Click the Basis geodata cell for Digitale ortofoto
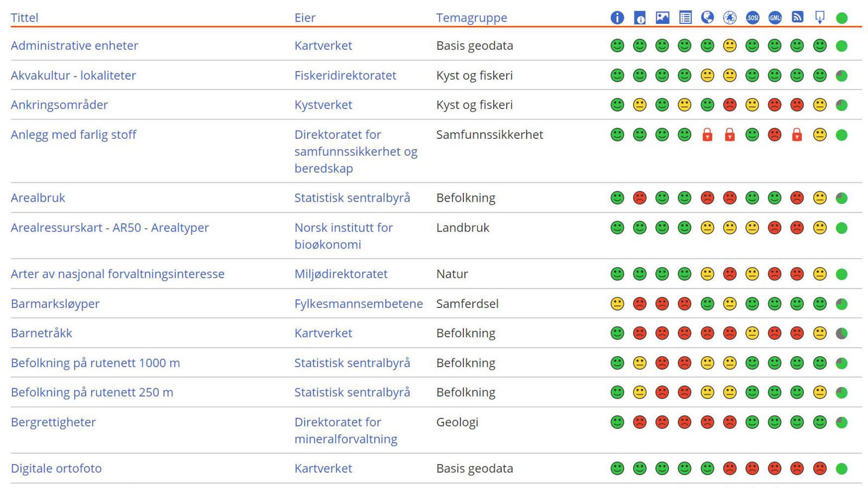 (x=474, y=468)
